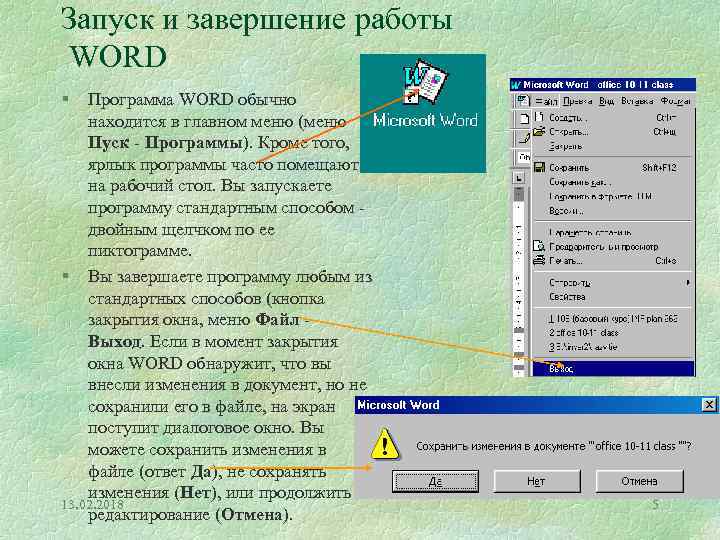Click the Word logo in the window title bar
Screen dimensions: 720x540
tap(517, 85)
